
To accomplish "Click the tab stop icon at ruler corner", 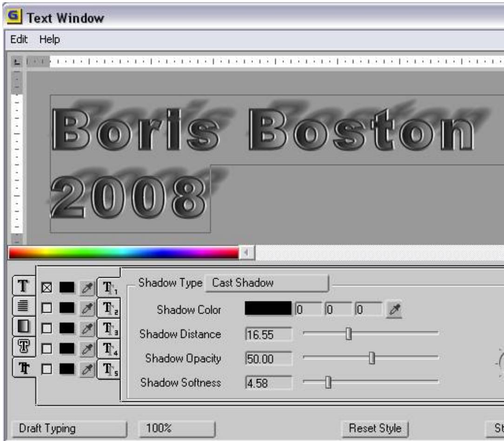I will pyautogui.click(x=17, y=61).
